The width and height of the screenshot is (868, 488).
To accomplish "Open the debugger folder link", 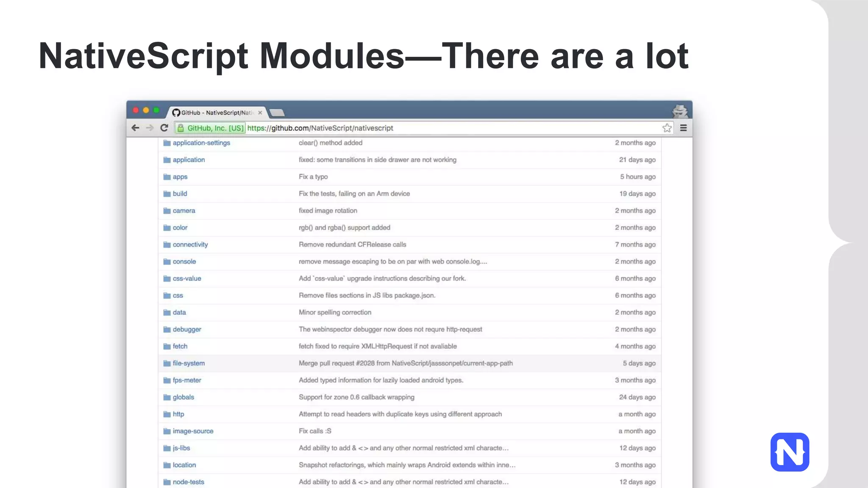I will point(187,329).
